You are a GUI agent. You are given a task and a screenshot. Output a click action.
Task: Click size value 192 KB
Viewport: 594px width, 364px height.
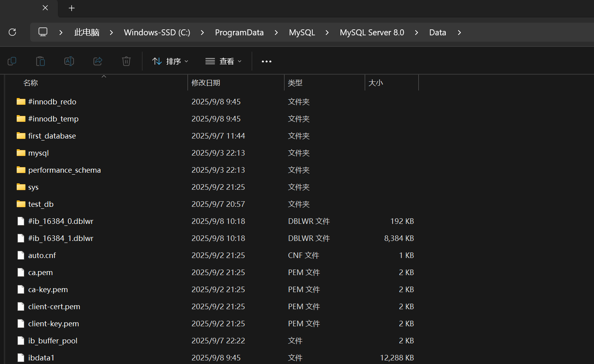tap(402, 221)
